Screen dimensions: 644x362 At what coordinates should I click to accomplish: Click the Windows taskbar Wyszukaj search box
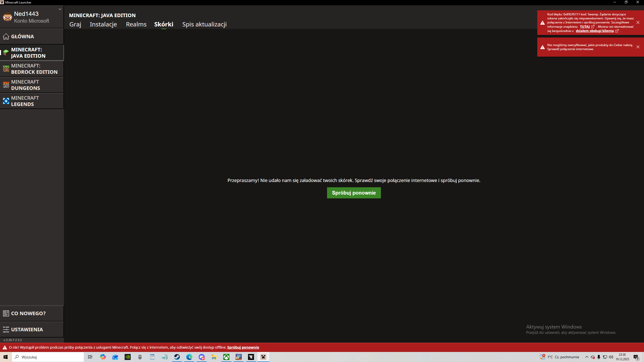(48, 357)
